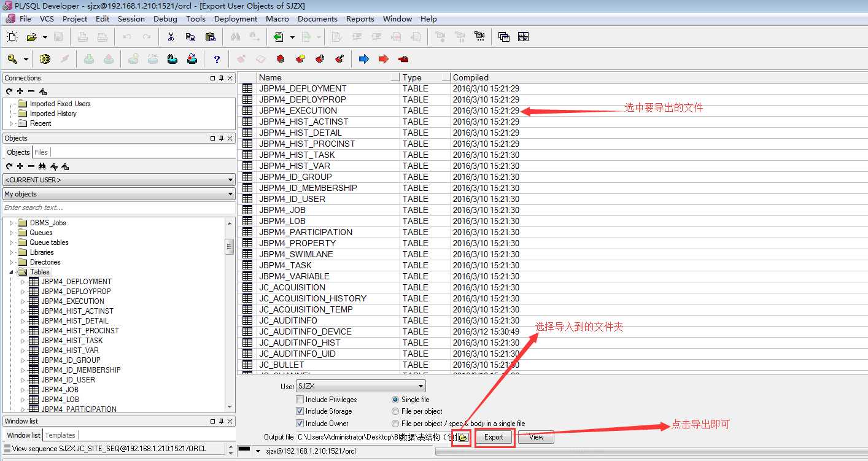Open the connection selector arrow in status bar
The height and width of the screenshot is (461, 868).
tap(258, 451)
